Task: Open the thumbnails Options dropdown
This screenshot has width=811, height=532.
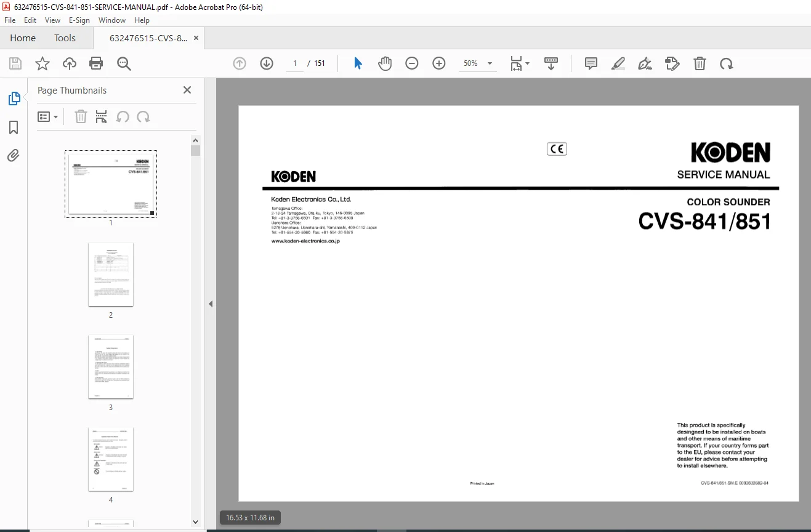Action: click(47, 116)
